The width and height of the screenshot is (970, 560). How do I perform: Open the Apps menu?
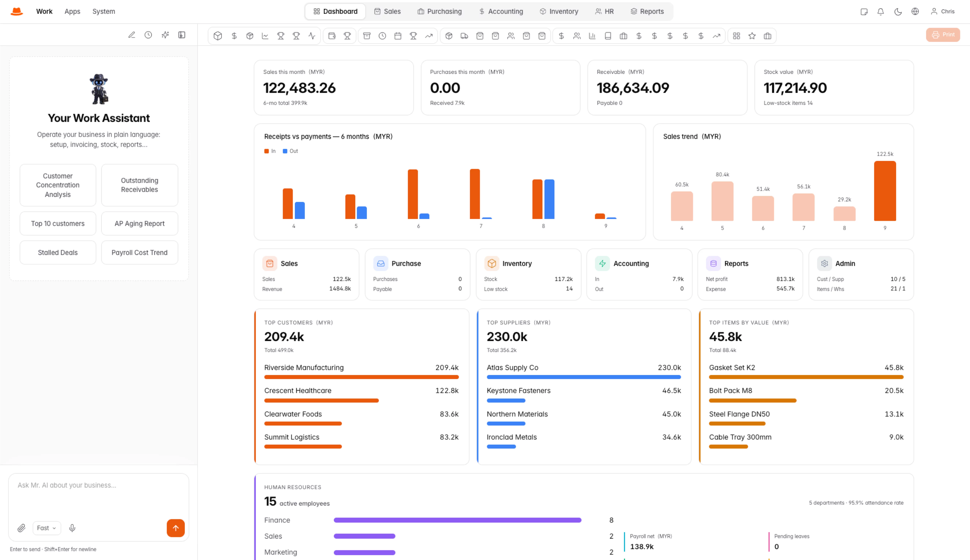[x=72, y=12]
